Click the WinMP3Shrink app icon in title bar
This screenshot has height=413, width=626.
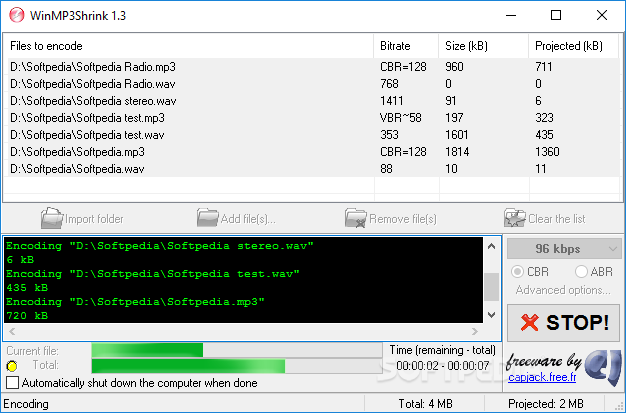tap(17, 15)
